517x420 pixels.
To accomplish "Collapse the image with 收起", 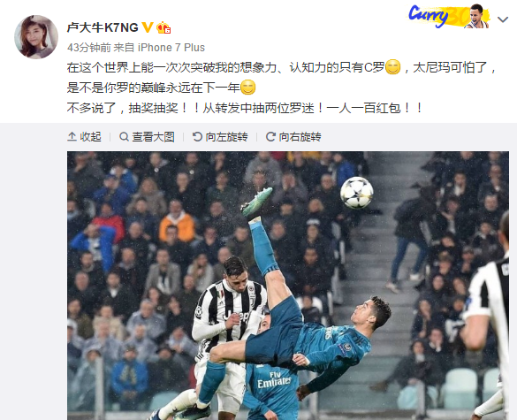I will tap(84, 136).
